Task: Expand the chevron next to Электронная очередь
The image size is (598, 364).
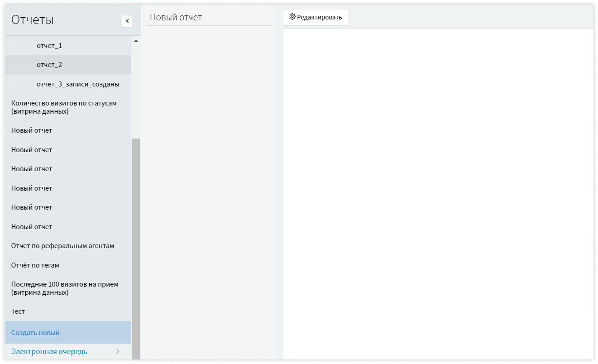Action: tap(118, 352)
